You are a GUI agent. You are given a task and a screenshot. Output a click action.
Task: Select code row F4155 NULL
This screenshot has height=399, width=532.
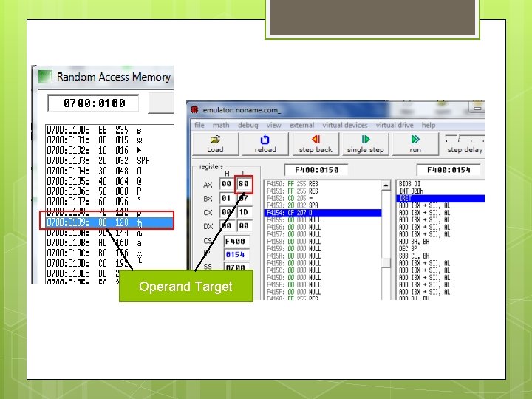(x=323, y=220)
